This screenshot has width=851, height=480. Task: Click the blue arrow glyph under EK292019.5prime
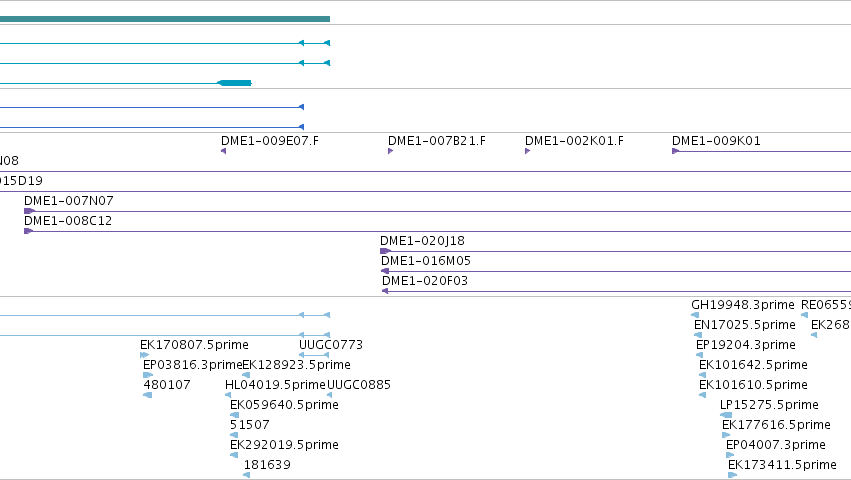[234, 455]
